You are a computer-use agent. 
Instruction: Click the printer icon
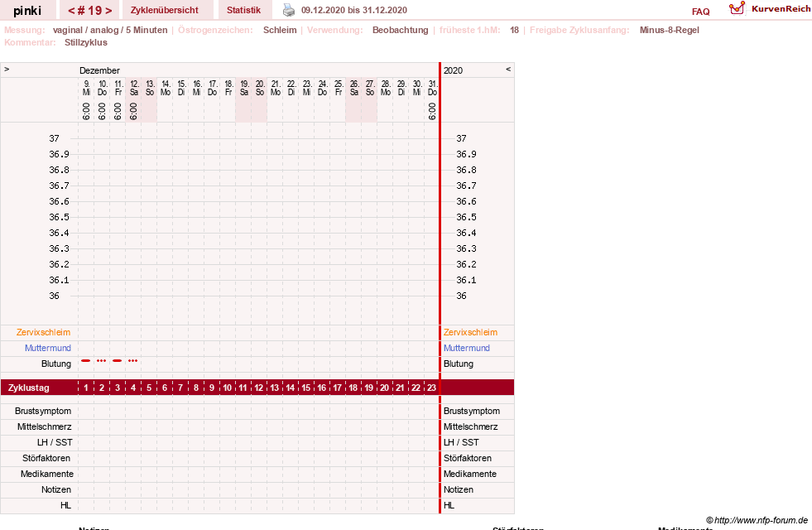288,10
